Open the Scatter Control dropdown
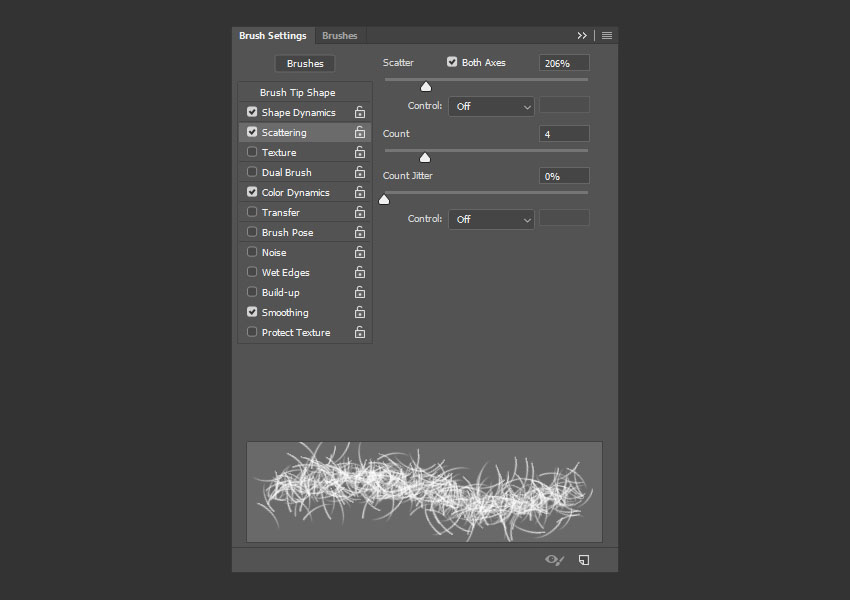The image size is (850, 600). point(491,107)
